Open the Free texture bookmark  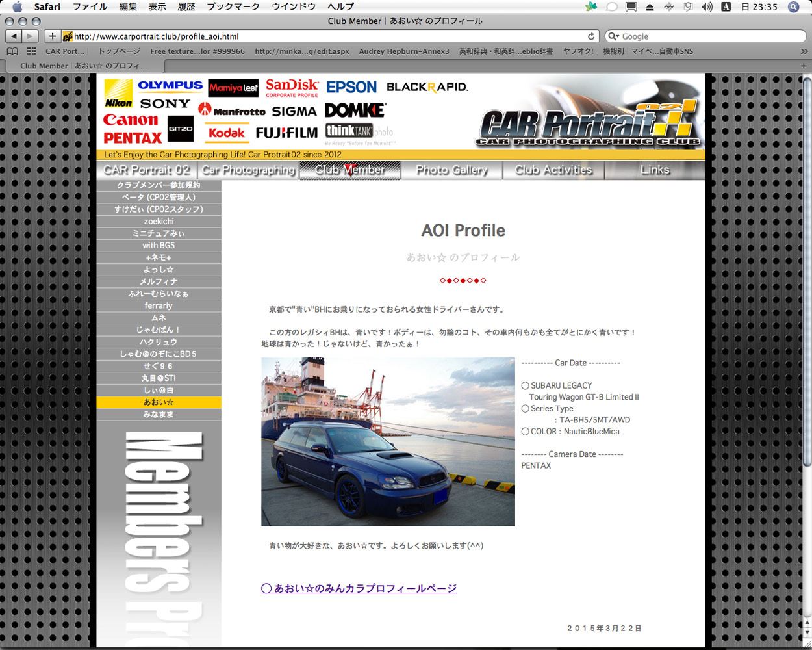197,51
